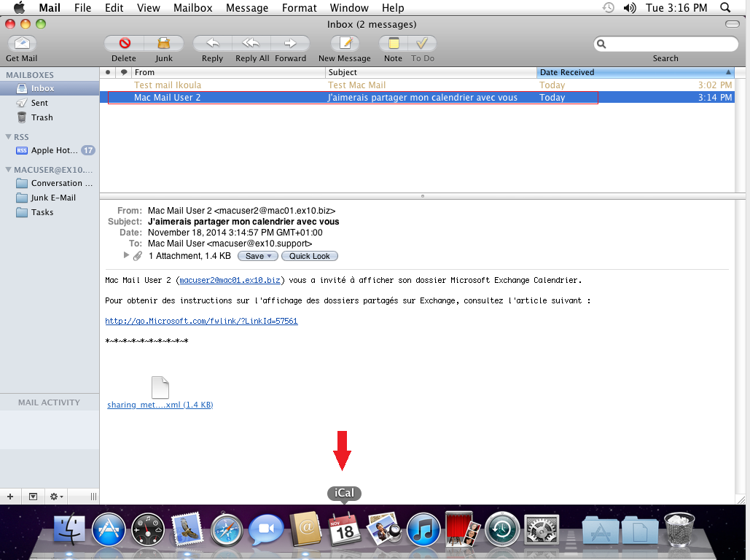Viewport: 750px width, 560px height.
Task: Open iCal from the Dock
Action: pyautogui.click(x=344, y=530)
